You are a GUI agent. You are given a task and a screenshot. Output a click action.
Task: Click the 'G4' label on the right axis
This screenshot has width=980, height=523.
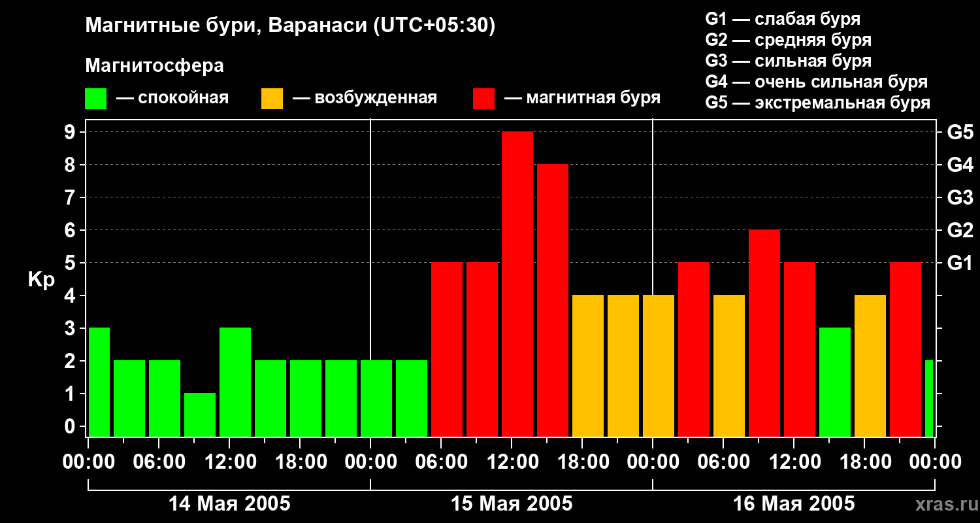click(x=960, y=165)
